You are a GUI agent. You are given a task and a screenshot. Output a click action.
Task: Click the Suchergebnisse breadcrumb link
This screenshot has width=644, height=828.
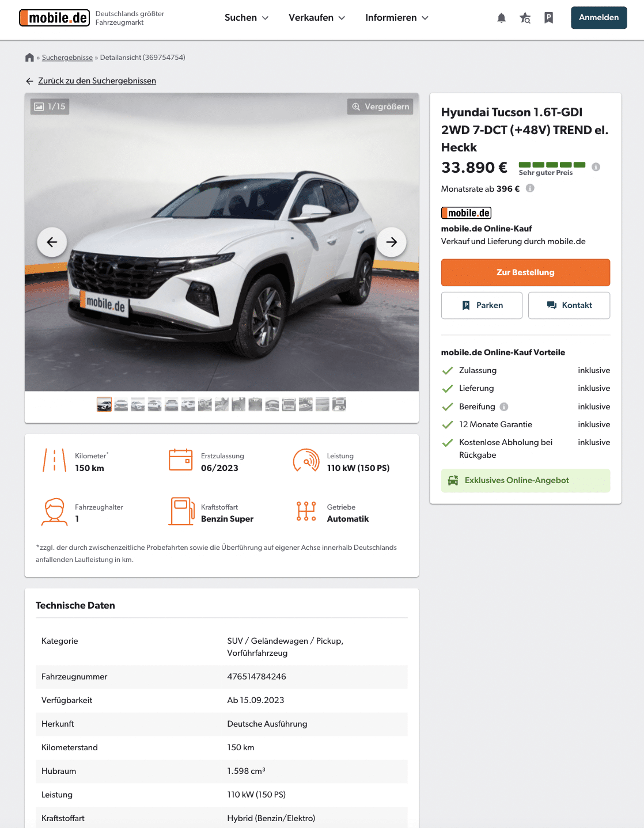[67, 58]
